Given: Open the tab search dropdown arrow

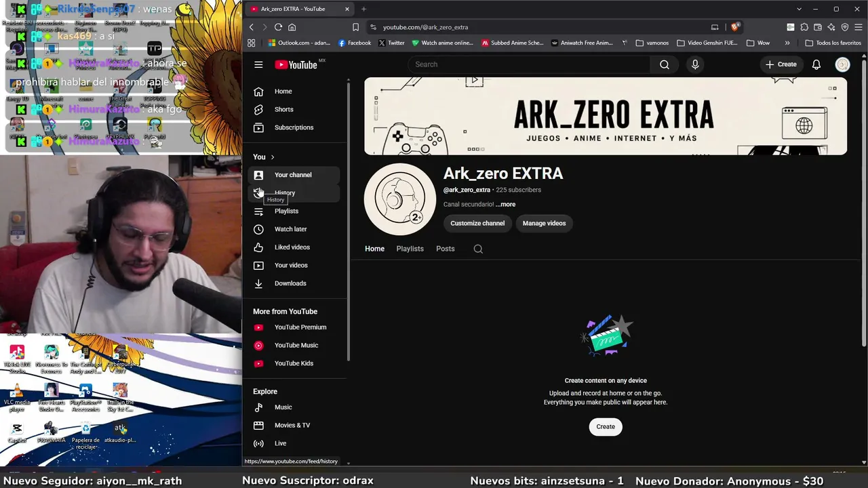Looking at the screenshot, I should [800, 9].
